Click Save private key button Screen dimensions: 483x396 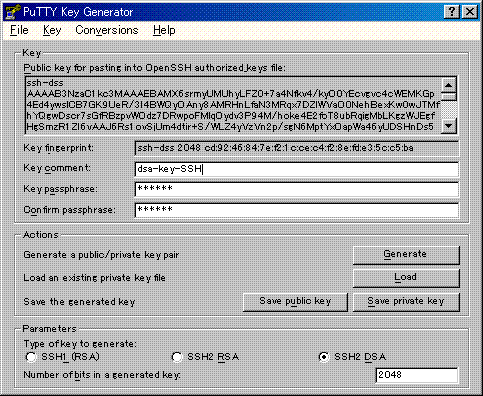406,302
